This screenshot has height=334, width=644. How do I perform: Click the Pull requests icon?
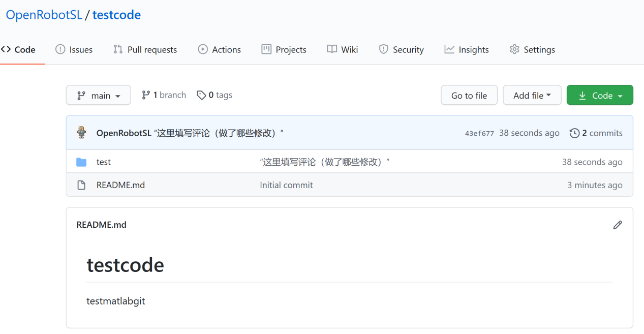(117, 49)
